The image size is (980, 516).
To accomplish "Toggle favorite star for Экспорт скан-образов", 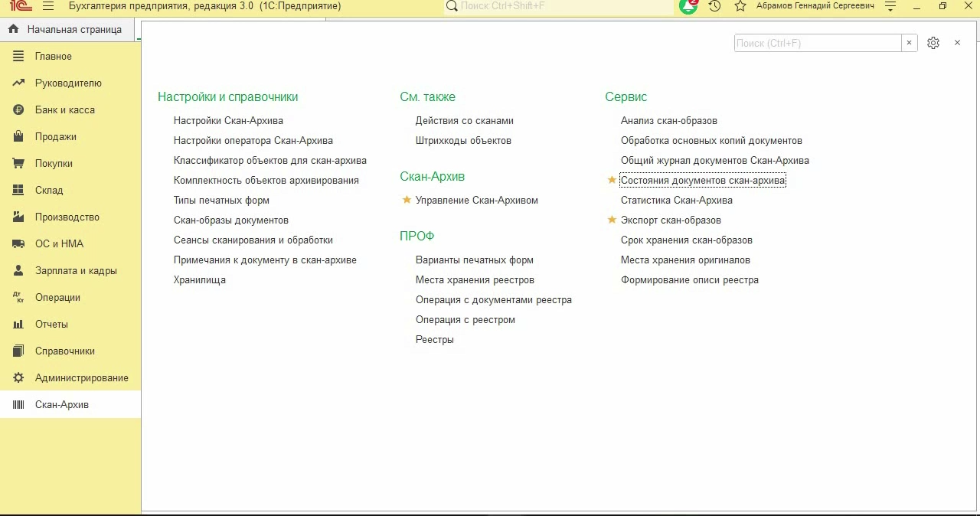I will (612, 220).
